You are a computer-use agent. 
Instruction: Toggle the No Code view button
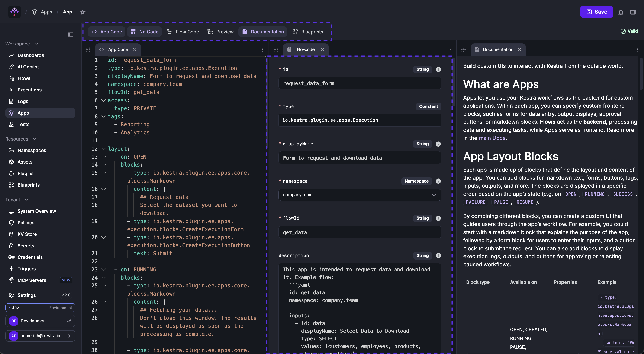point(145,32)
